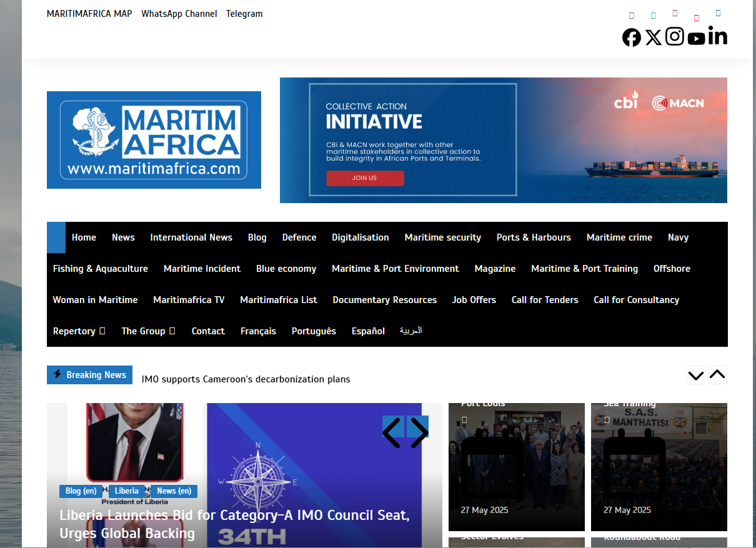The width and height of the screenshot is (756, 548).
Task: Go to Fishing & Aquaculture section
Action: [101, 269]
